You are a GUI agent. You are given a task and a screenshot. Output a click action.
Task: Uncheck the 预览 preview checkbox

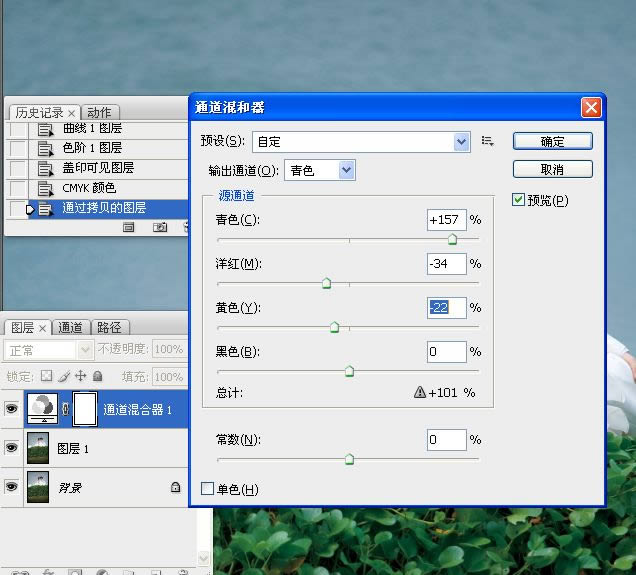point(518,200)
